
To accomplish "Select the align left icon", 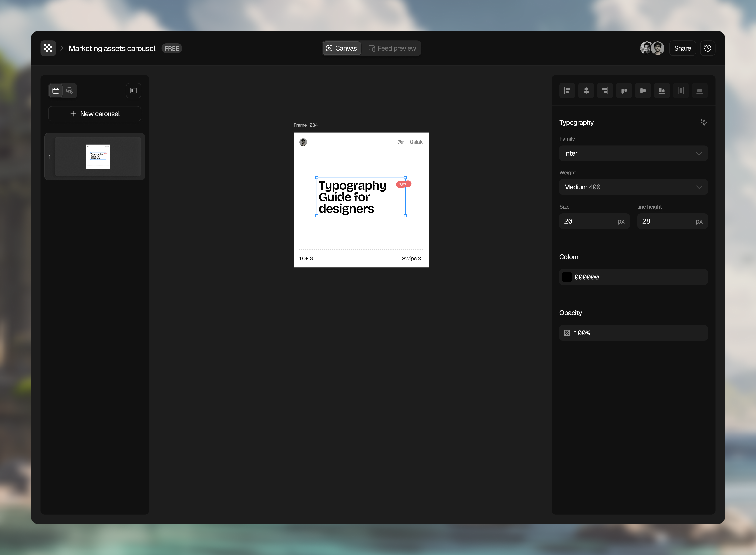I will click(x=567, y=90).
